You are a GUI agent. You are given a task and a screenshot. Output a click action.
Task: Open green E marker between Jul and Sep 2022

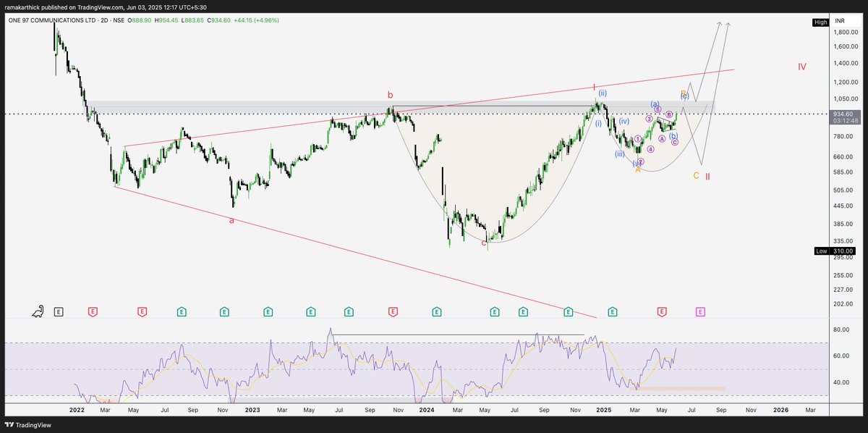coord(182,312)
